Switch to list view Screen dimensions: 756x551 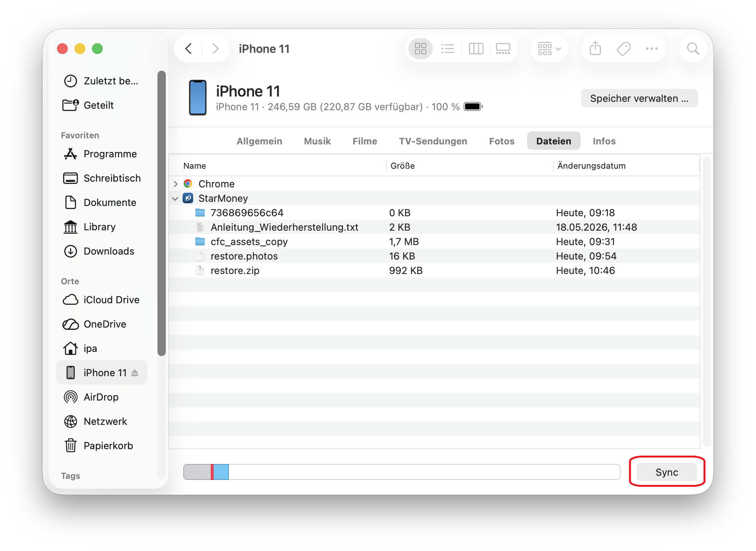pyautogui.click(x=448, y=49)
